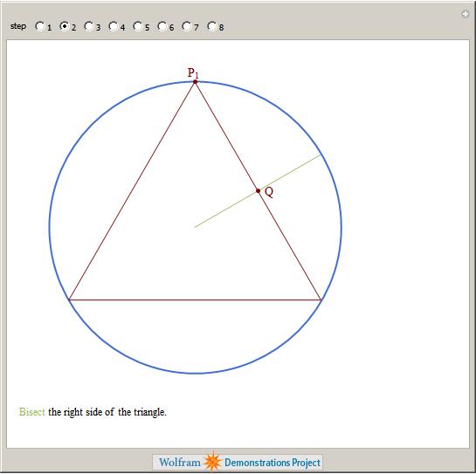Open the plus options icon at top right
Screen dimensions: 476x474
[465, 14]
